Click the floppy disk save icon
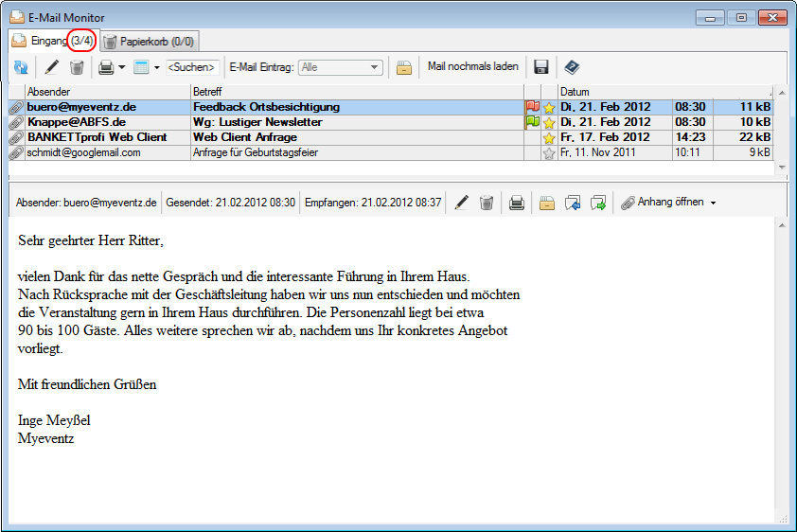Screen dimensions: 797x532 (540, 67)
